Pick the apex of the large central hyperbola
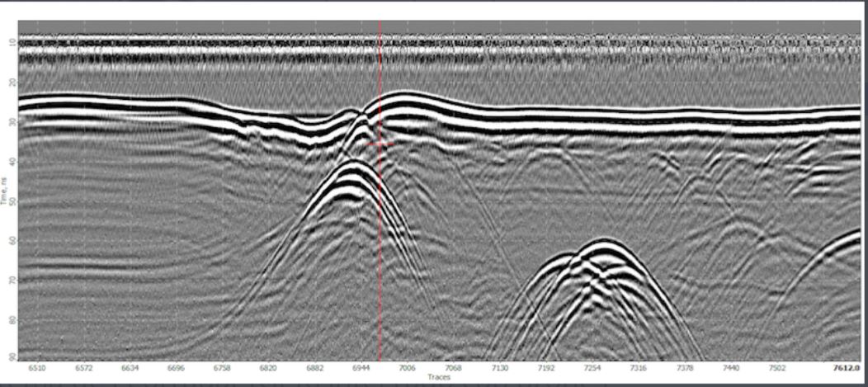This screenshot has width=868, height=387. (x=353, y=163)
